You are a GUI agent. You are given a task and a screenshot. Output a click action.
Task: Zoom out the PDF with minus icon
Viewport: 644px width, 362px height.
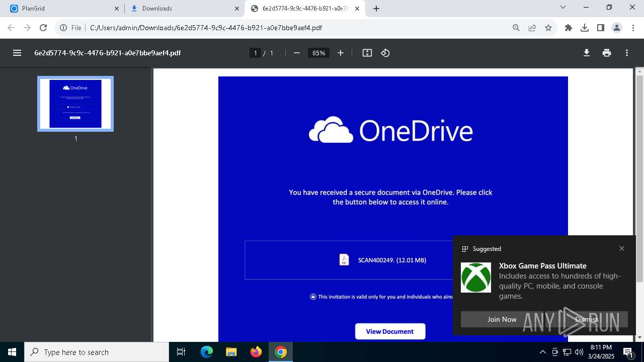pos(297,53)
